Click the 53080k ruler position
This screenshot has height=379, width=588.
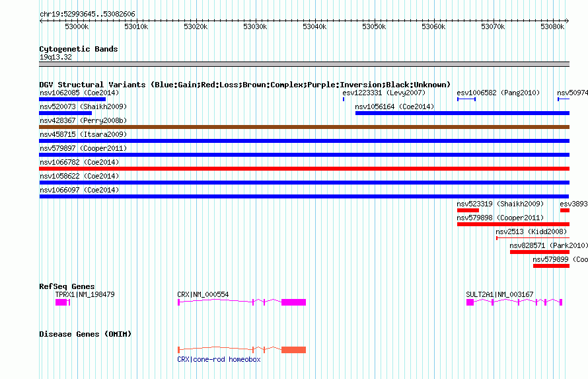[x=552, y=26]
